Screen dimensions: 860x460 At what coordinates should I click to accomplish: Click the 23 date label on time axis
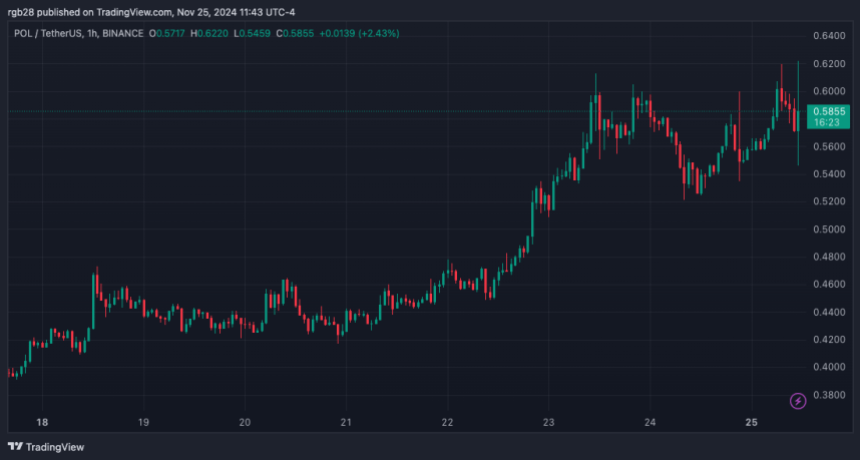click(548, 422)
